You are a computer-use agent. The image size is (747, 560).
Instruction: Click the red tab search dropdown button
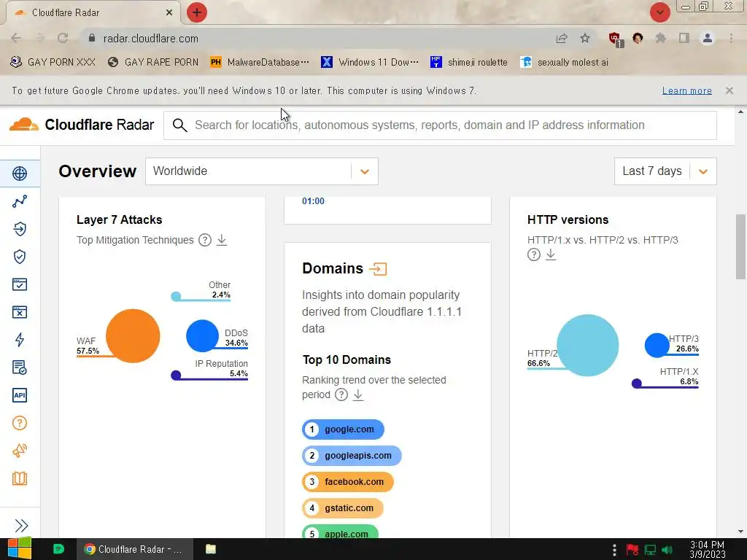click(x=659, y=12)
